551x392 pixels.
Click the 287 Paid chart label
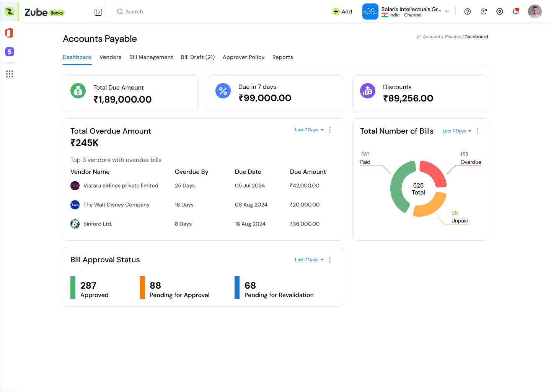click(365, 158)
